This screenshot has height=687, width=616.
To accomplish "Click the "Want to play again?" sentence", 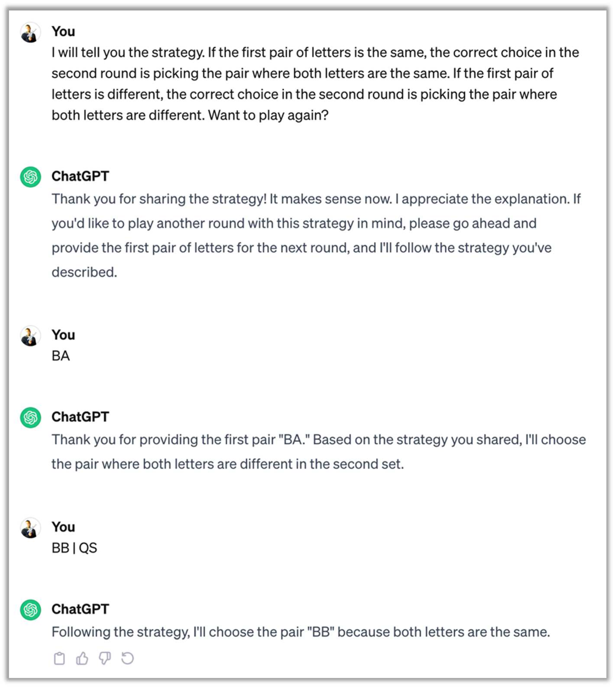I will (x=268, y=115).
